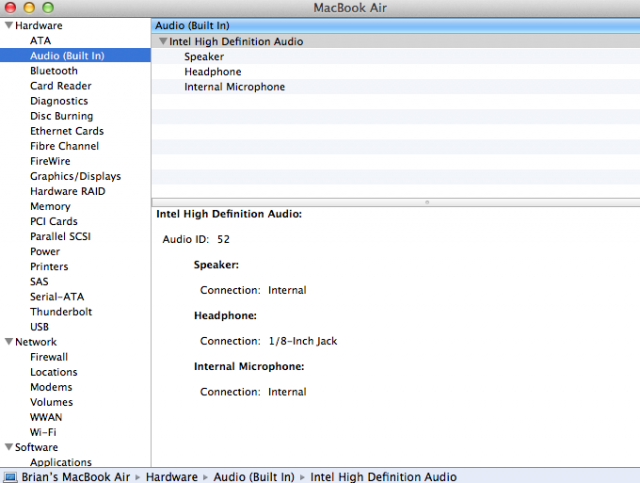Select USB in the sidebar
The height and width of the screenshot is (483, 640).
click(40, 327)
